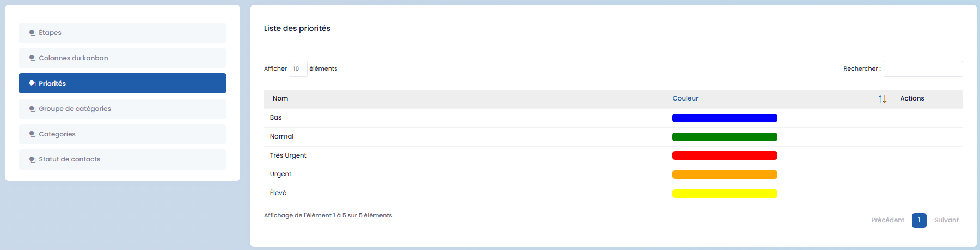The image size is (980, 250).
Task: Click the blue color bar for Bas
Action: tap(725, 118)
